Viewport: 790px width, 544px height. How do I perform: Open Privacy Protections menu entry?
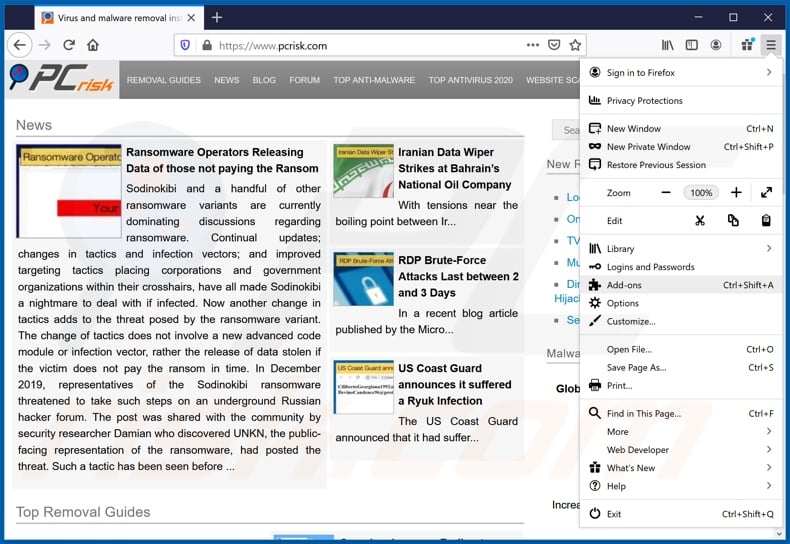pyautogui.click(x=681, y=101)
